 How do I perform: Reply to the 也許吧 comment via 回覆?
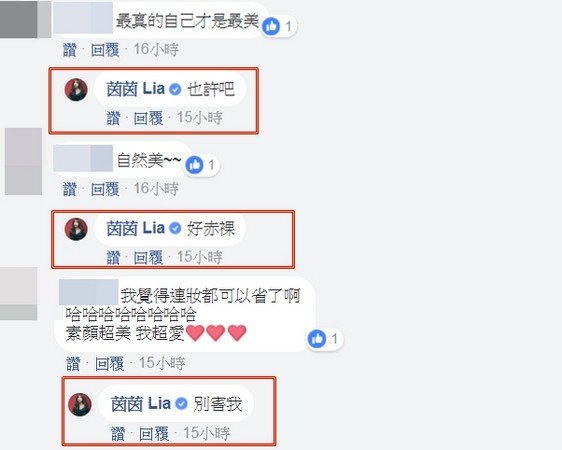coord(148,118)
